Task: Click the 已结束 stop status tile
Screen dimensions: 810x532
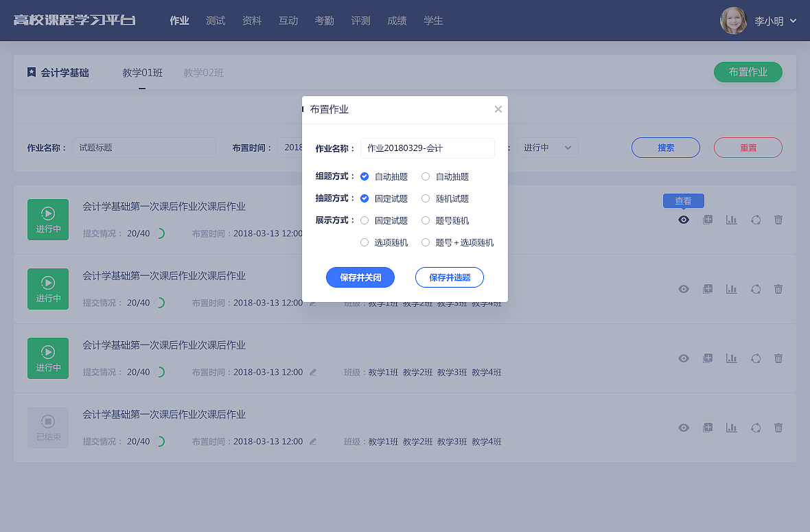Action: click(x=48, y=428)
